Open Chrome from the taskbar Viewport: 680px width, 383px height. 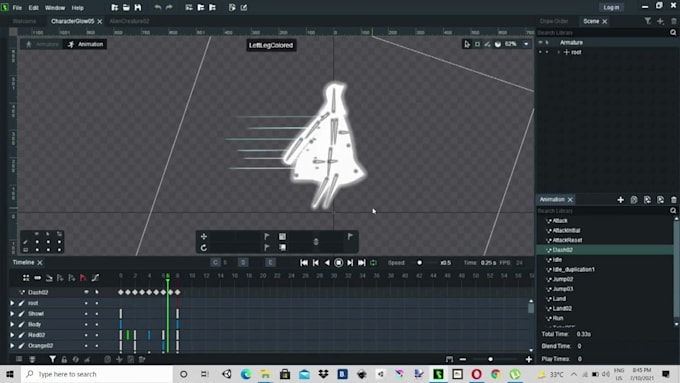(496, 374)
